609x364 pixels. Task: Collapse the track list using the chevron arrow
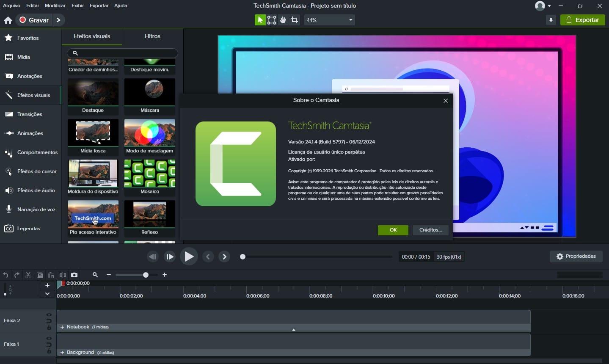pyautogui.click(x=47, y=294)
